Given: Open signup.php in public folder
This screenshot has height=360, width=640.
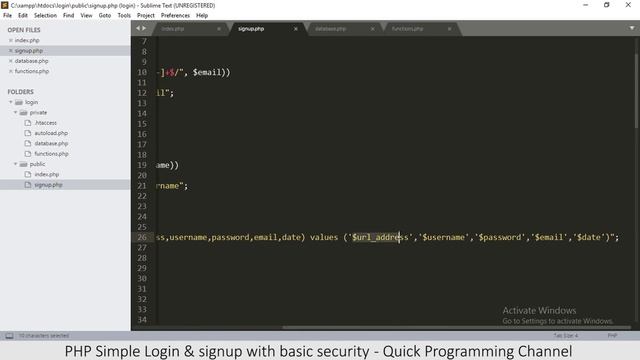Looking at the screenshot, I should click(48, 185).
